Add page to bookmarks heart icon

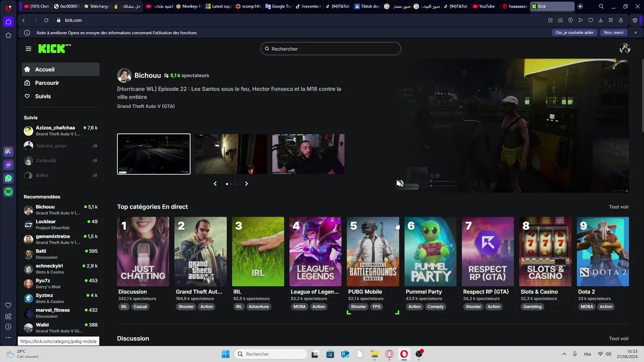(x=591, y=20)
